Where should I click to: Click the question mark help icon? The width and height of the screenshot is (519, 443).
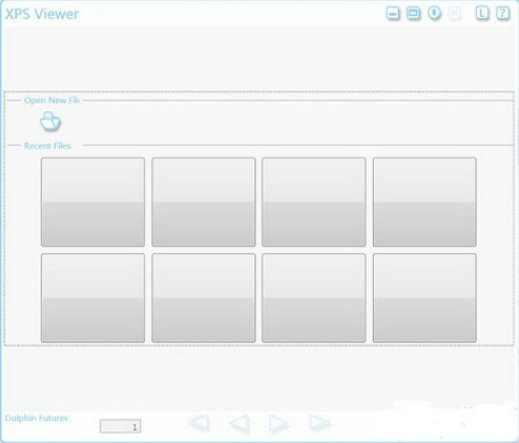(x=503, y=13)
